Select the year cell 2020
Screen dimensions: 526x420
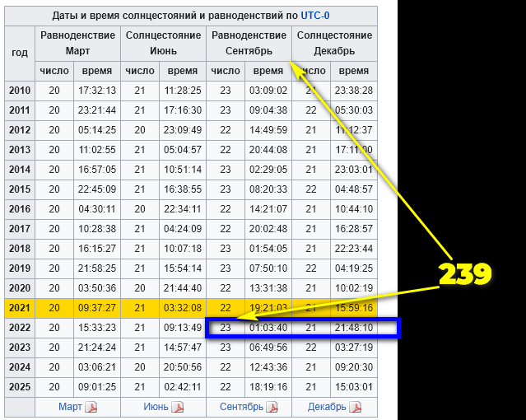pos(20,288)
